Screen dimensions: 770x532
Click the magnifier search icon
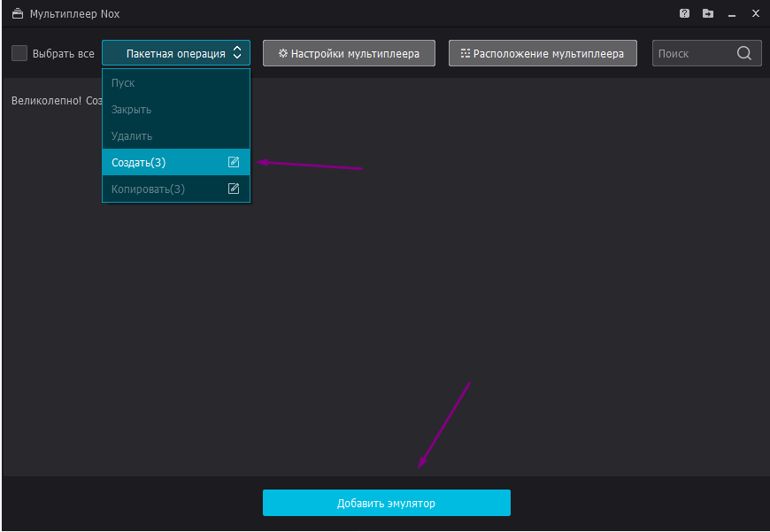point(744,53)
